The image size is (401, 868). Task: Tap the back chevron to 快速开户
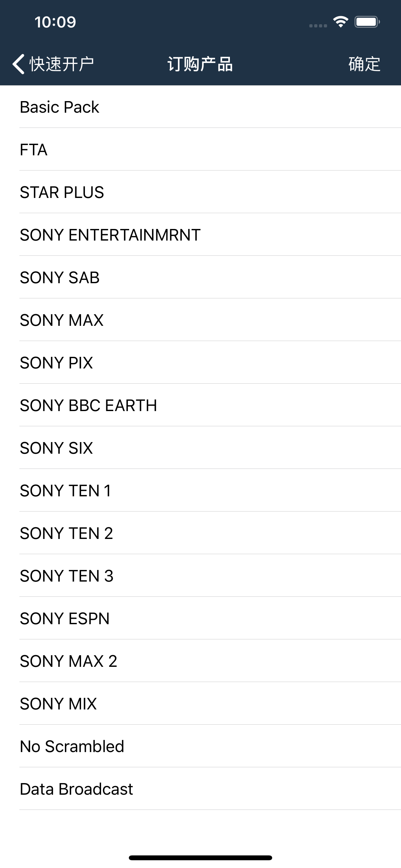pyautogui.click(x=18, y=64)
